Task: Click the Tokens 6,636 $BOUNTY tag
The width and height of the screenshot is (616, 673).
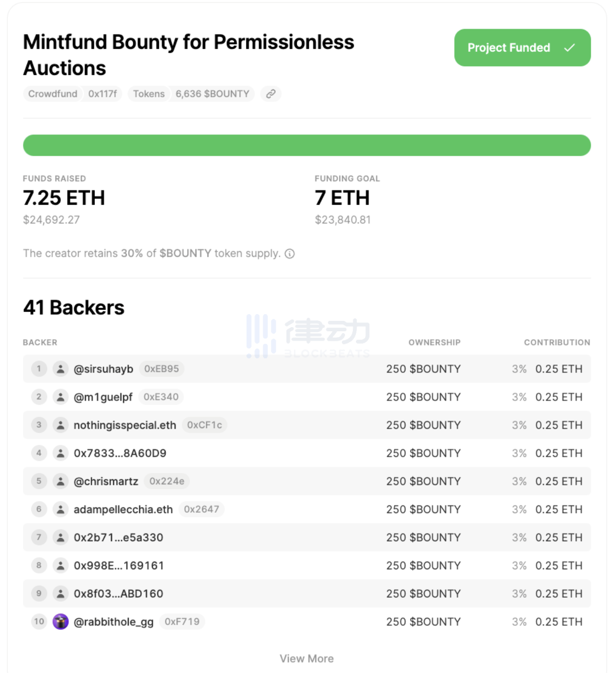Action: click(x=191, y=94)
